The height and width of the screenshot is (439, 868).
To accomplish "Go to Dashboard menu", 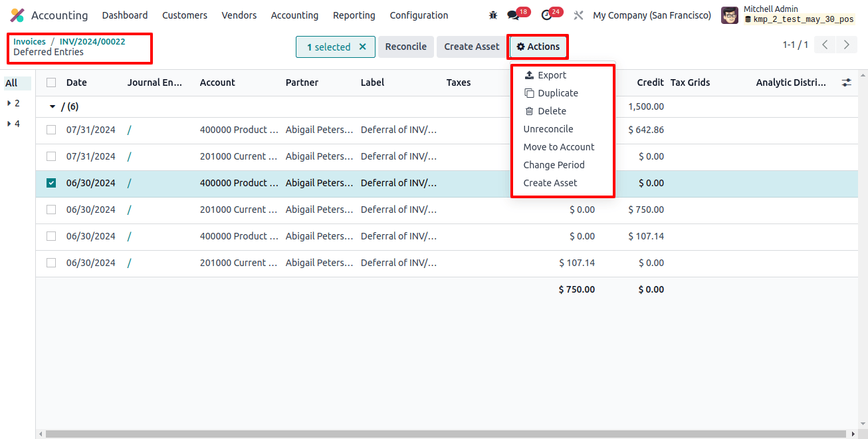I will 125,15.
